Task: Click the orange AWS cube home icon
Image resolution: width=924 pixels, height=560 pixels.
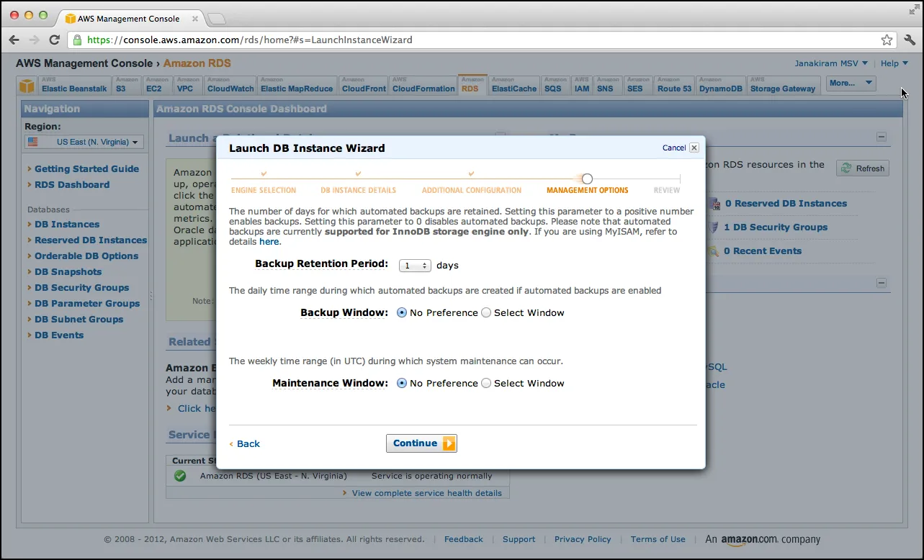Action: point(27,86)
